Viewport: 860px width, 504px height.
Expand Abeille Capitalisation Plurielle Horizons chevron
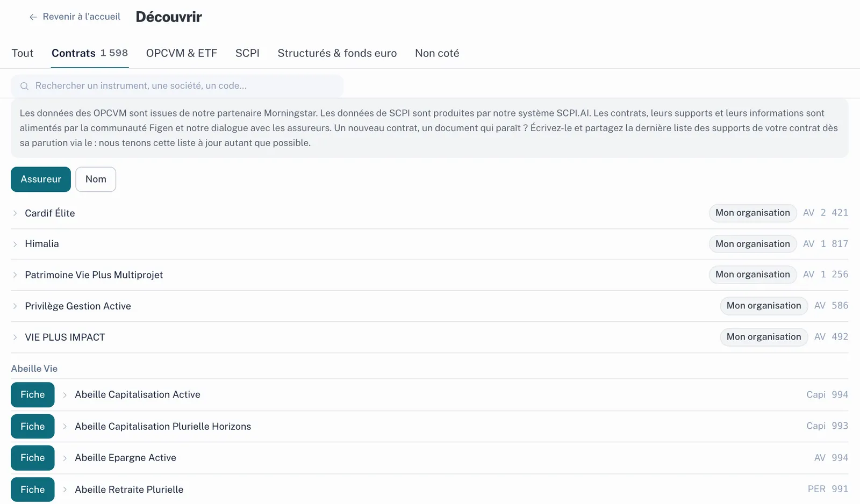(x=65, y=427)
